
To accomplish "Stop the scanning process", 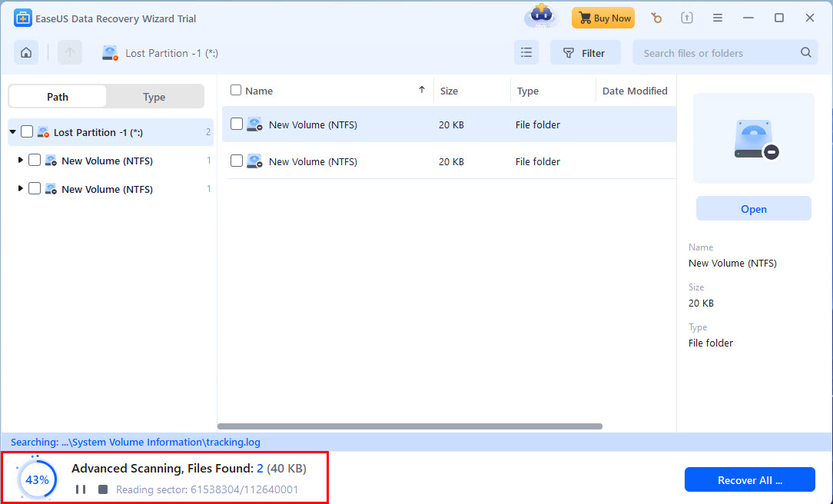I will click(x=103, y=489).
